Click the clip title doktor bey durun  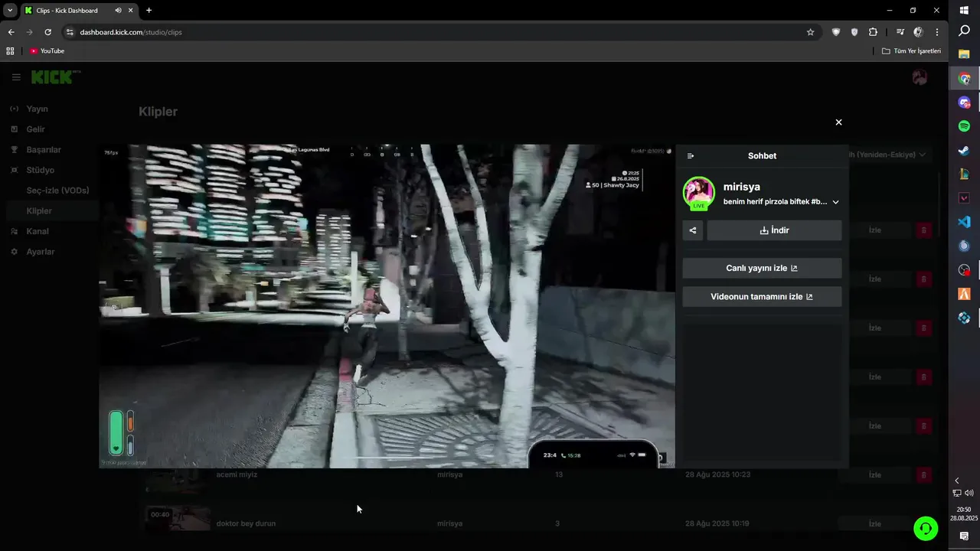pyautogui.click(x=246, y=524)
